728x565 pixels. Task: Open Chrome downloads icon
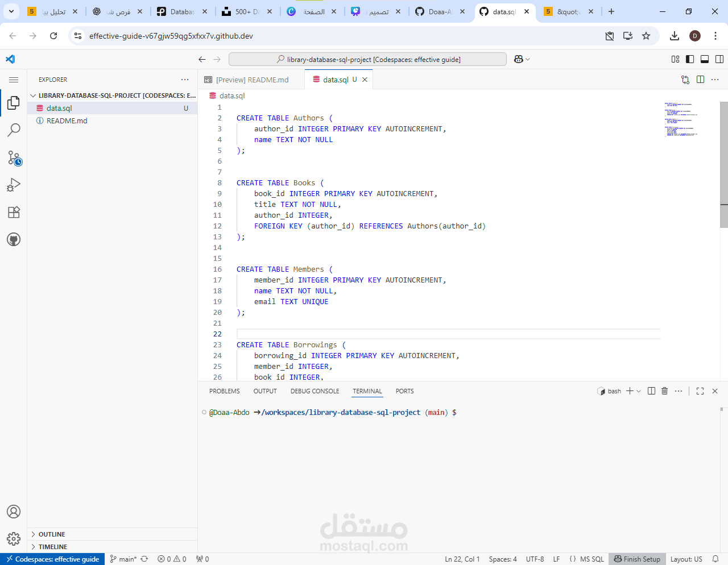tap(675, 36)
